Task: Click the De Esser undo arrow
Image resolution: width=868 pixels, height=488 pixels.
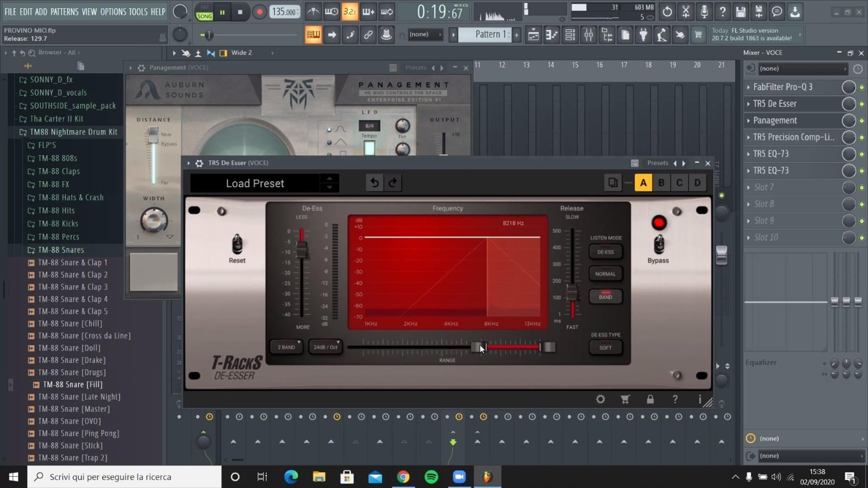Action: pos(374,183)
